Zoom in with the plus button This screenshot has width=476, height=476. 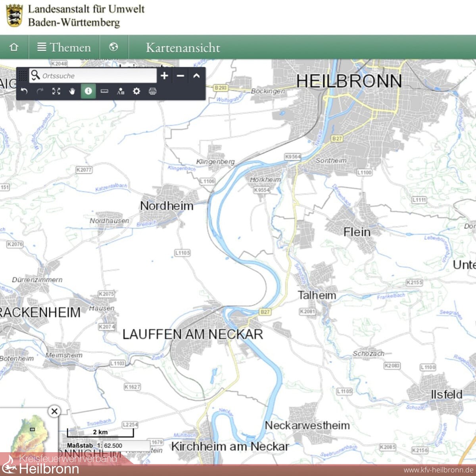[x=165, y=75]
